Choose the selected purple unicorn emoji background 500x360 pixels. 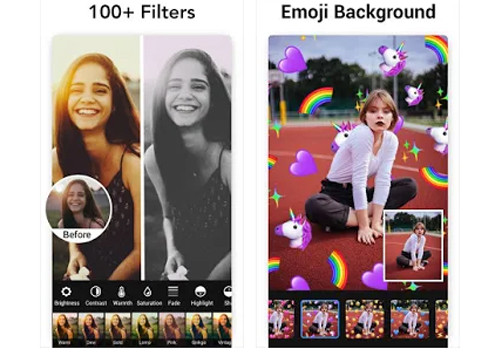[x=320, y=319]
